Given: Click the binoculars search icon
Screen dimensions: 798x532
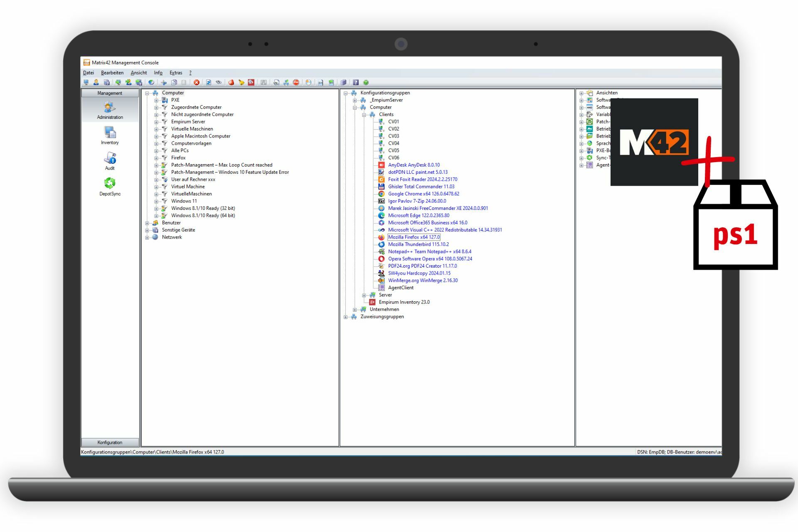Looking at the screenshot, I should click(x=219, y=82).
